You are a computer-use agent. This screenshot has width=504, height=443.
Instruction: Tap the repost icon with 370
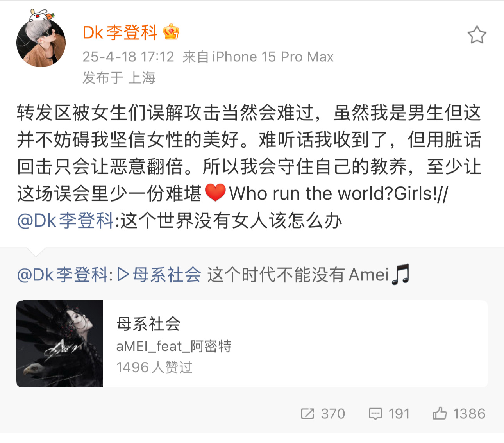[307, 413]
